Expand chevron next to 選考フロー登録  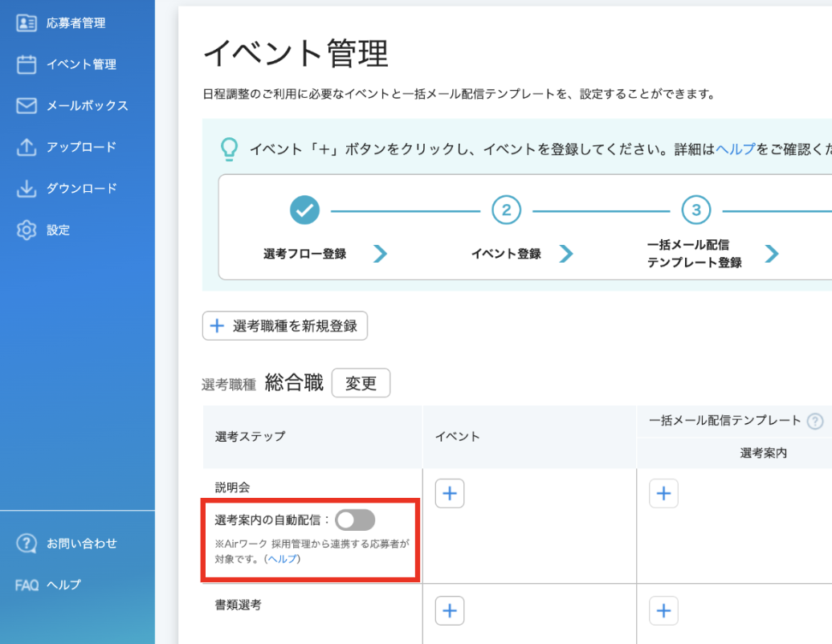(380, 254)
